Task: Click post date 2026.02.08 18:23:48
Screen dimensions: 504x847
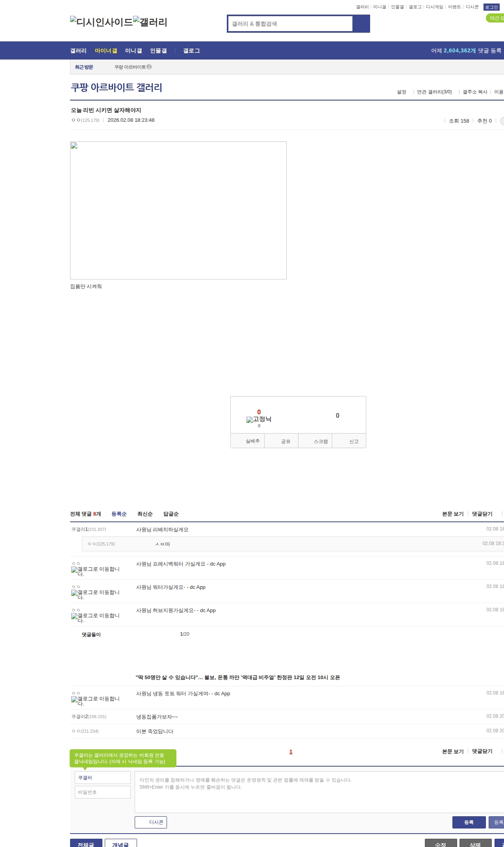Action: click(x=131, y=120)
